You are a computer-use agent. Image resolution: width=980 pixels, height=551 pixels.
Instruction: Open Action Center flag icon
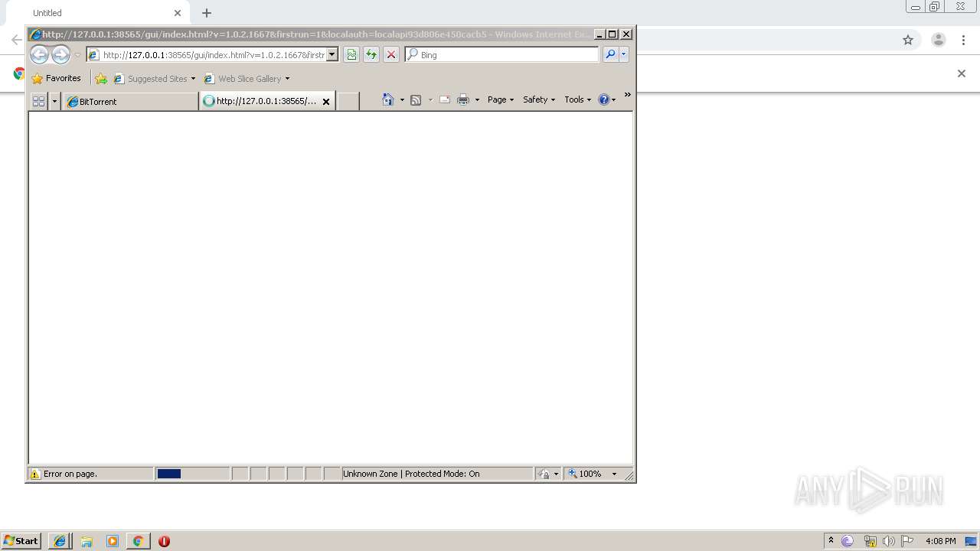tap(907, 541)
